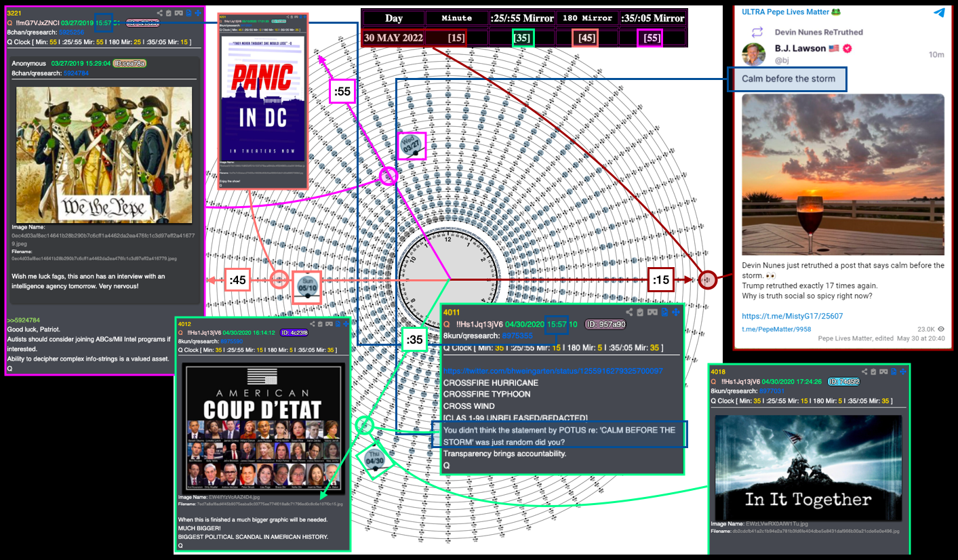Click the ID: 4c23f8 badge on post 4012

click(293, 333)
